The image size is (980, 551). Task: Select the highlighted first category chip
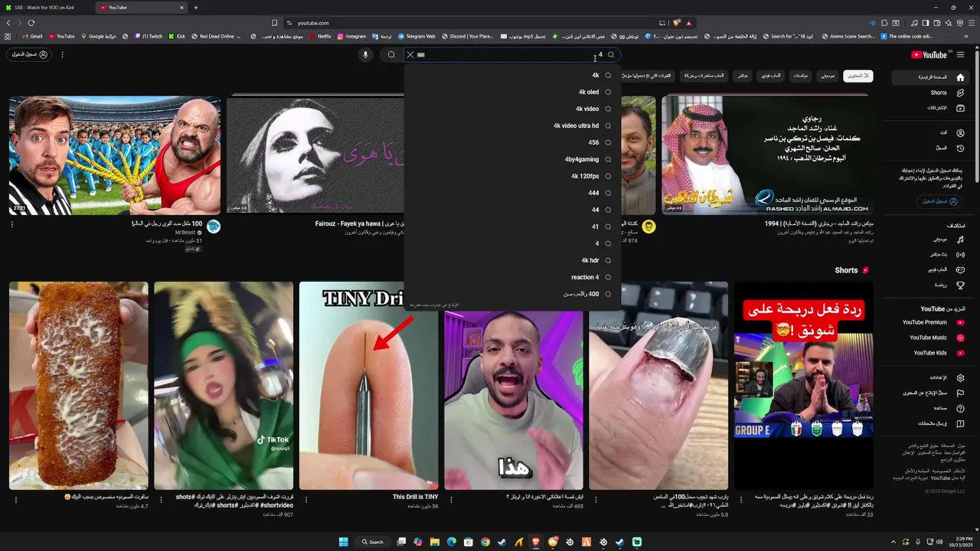pos(857,76)
